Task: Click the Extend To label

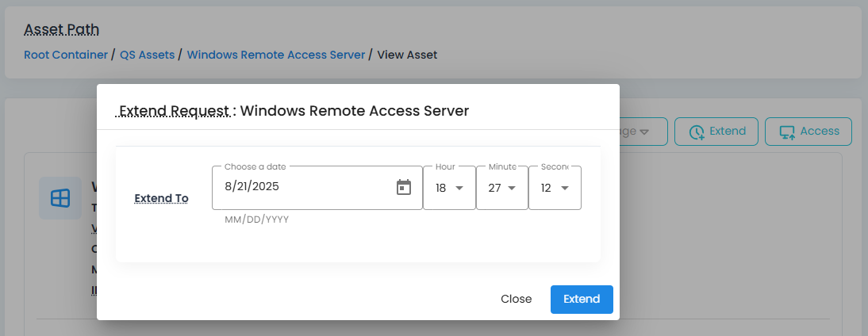Action: coord(162,198)
